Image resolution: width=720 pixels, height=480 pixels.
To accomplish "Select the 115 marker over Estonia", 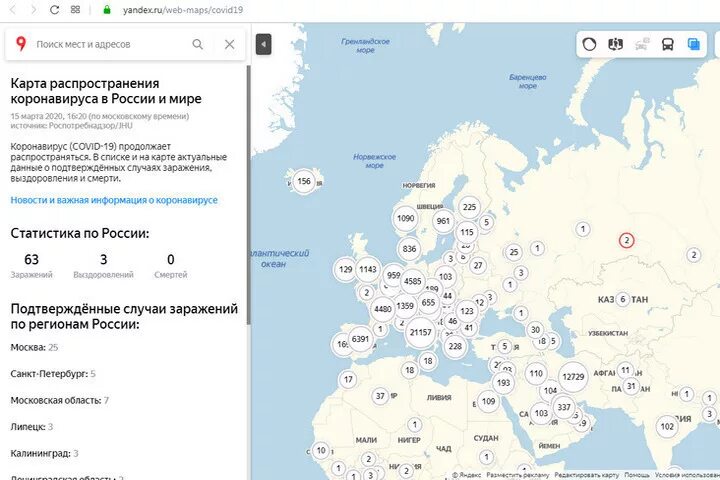I will 467,232.
